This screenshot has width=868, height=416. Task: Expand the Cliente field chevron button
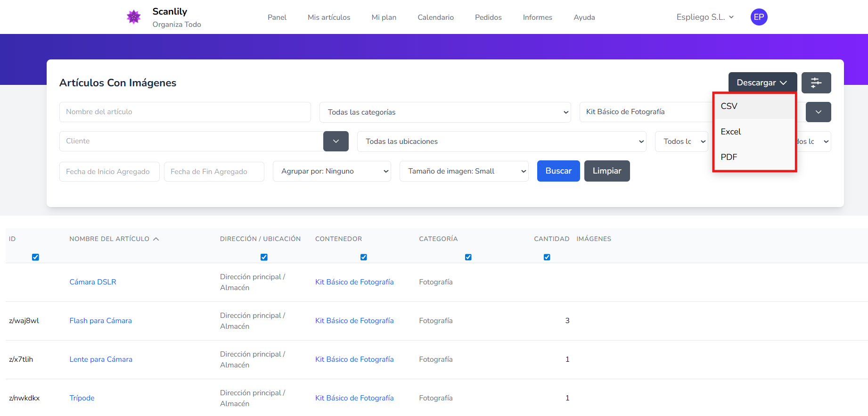[336, 141]
